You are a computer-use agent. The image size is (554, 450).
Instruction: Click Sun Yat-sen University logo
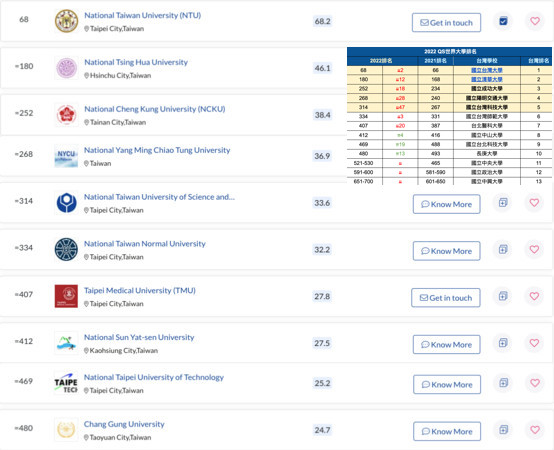(66, 343)
